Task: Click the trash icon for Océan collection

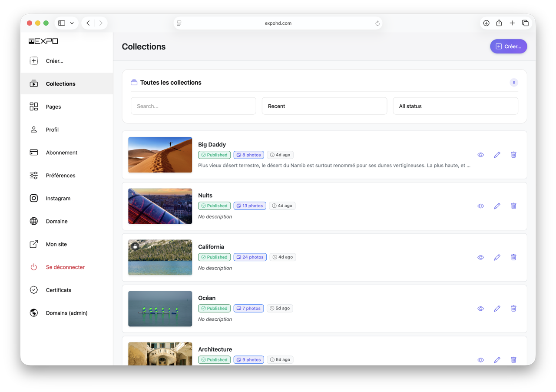Action: tap(513, 309)
